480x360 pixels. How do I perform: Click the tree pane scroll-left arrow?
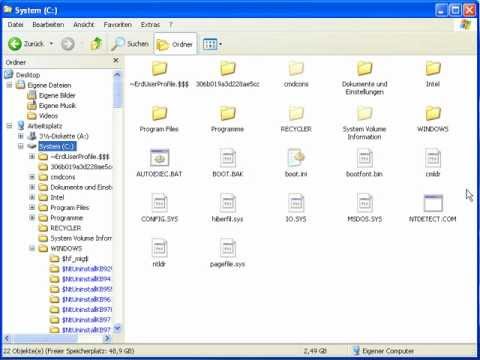(x=7, y=338)
